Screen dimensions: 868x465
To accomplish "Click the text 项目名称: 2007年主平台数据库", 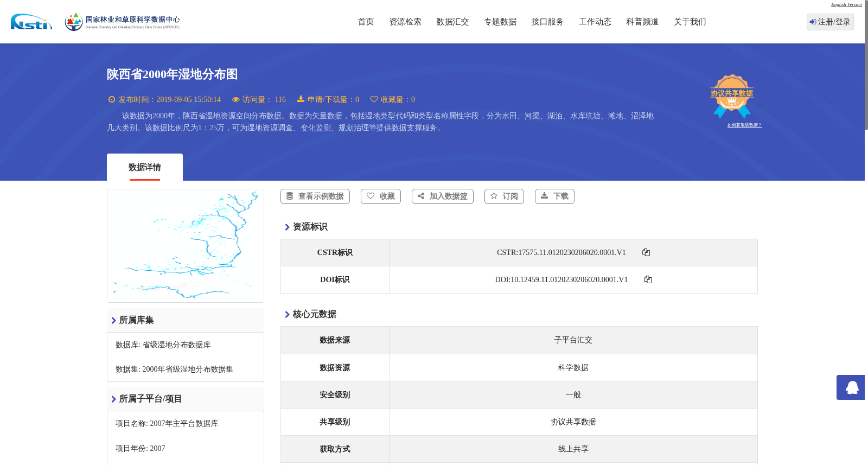I will (x=167, y=424).
